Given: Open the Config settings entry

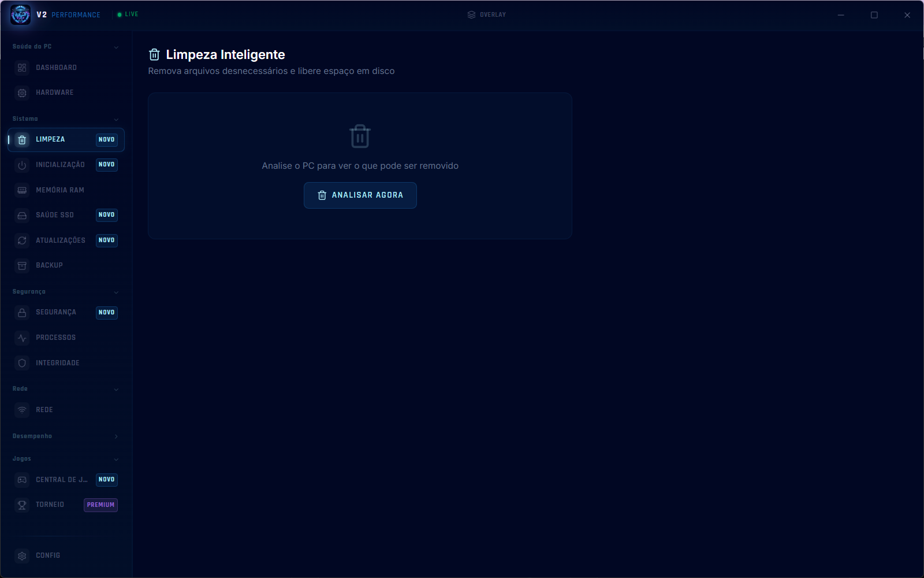Looking at the screenshot, I should point(66,555).
